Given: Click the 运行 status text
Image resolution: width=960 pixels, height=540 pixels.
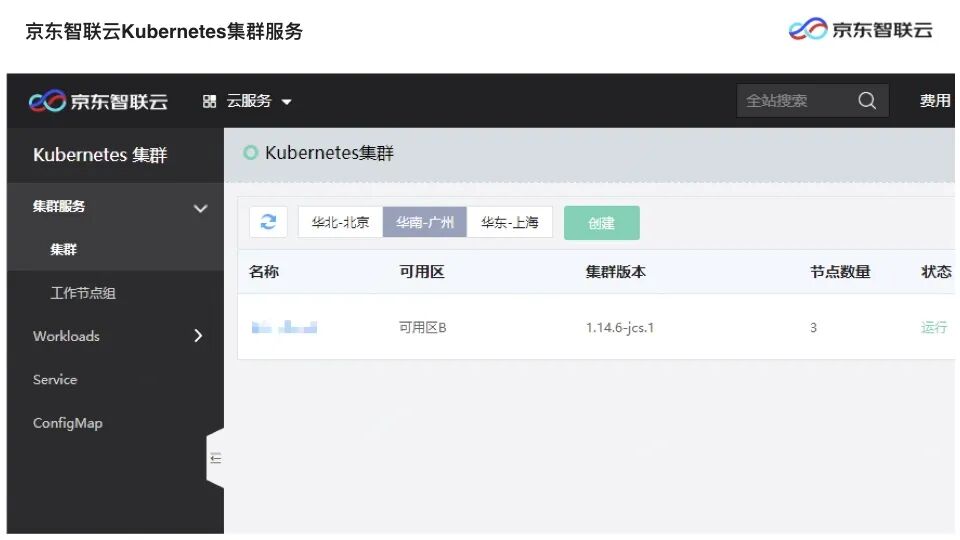Looking at the screenshot, I should point(934,328).
